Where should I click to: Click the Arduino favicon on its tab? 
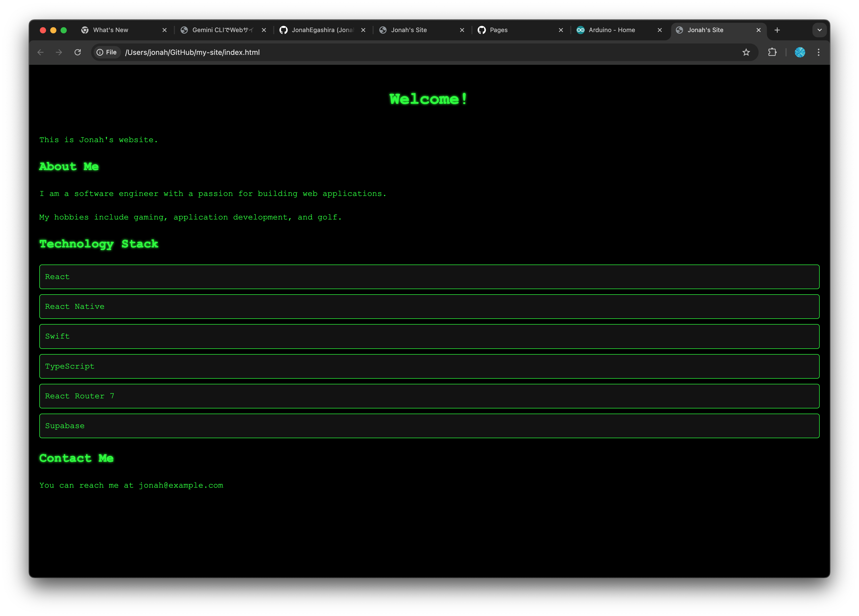pos(581,30)
